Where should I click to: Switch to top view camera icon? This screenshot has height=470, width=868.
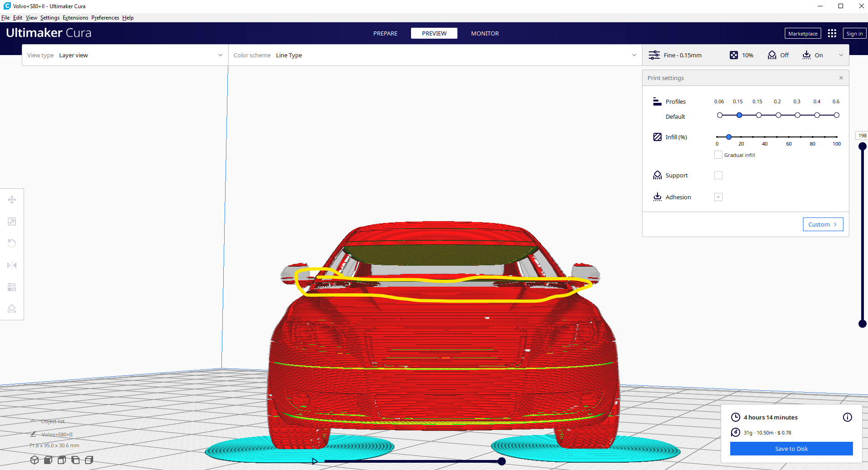click(x=62, y=460)
